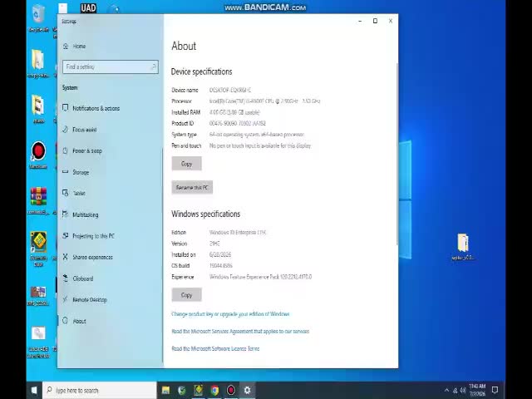
Task: Click the About info icon
Action: coord(66,321)
